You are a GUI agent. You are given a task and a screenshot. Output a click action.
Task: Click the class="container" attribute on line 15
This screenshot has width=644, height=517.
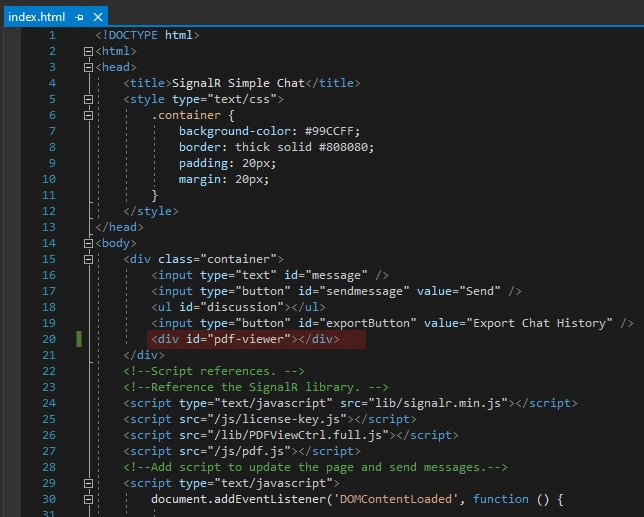tap(217, 260)
